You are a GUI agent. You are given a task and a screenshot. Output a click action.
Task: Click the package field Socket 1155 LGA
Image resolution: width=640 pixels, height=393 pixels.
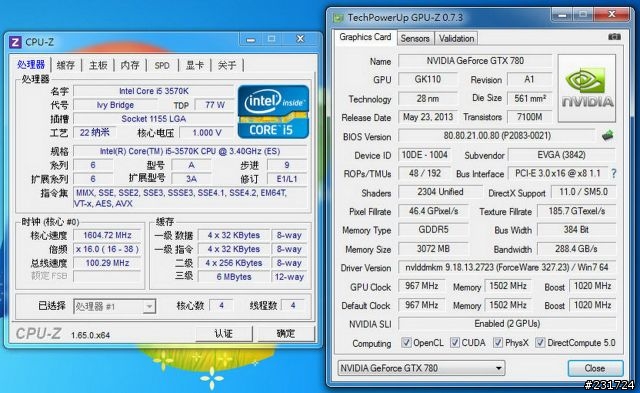(x=154, y=119)
